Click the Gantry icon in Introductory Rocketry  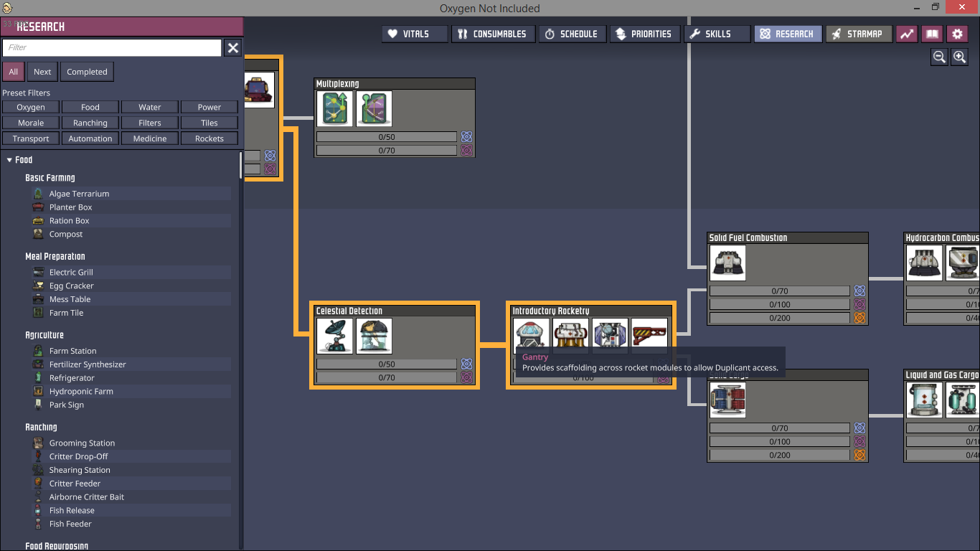pos(649,335)
